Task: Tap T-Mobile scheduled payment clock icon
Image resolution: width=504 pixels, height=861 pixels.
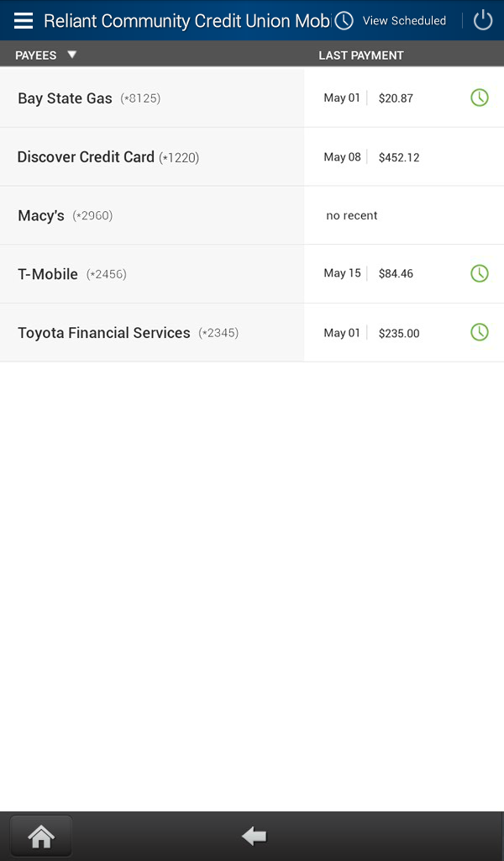Action: pyautogui.click(x=479, y=273)
